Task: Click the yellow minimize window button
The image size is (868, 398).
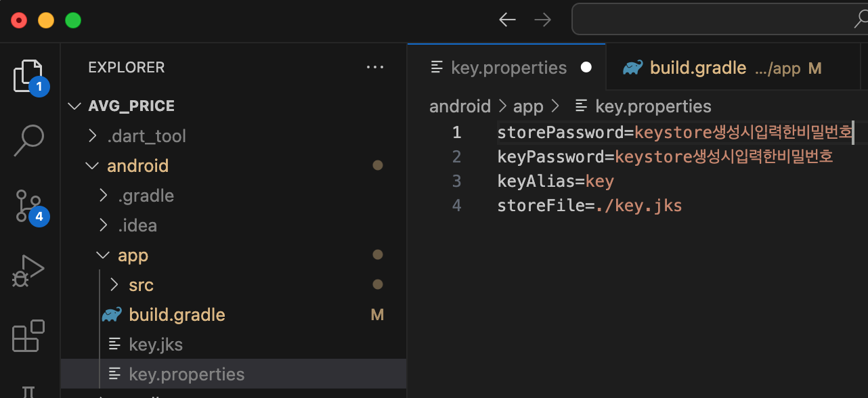Action: click(46, 20)
